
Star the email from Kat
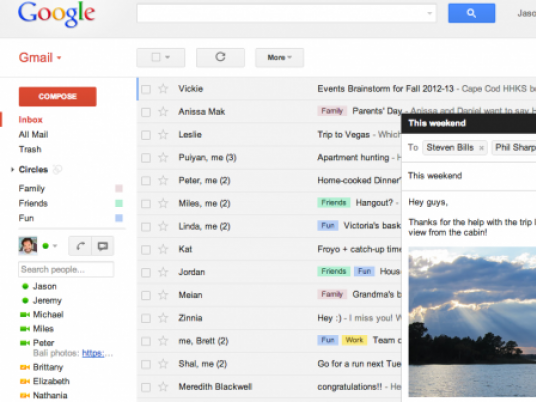(163, 249)
